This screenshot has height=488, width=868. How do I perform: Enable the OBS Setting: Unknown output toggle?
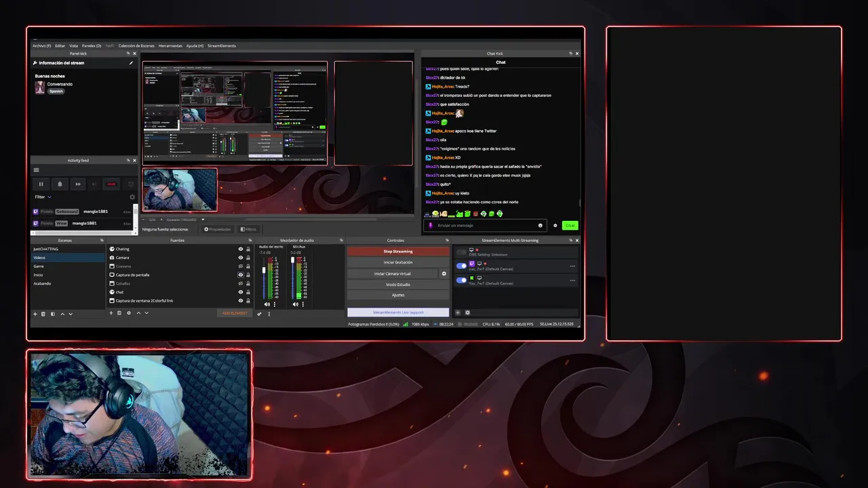pyautogui.click(x=461, y=252)
